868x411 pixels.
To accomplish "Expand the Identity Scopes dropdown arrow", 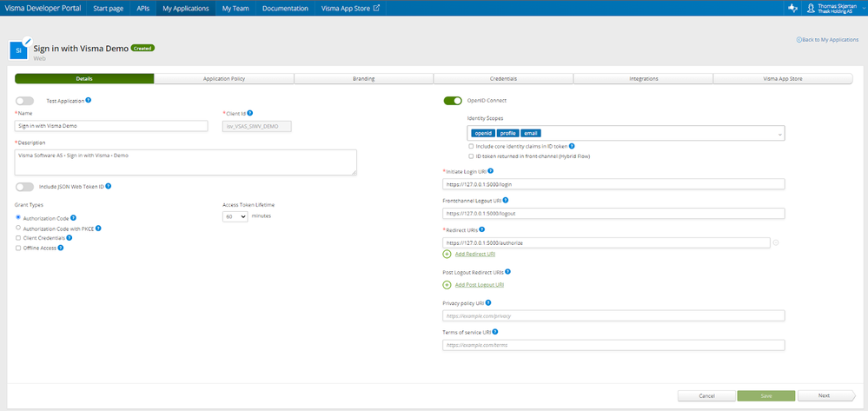I will click(x=780, y=134).
